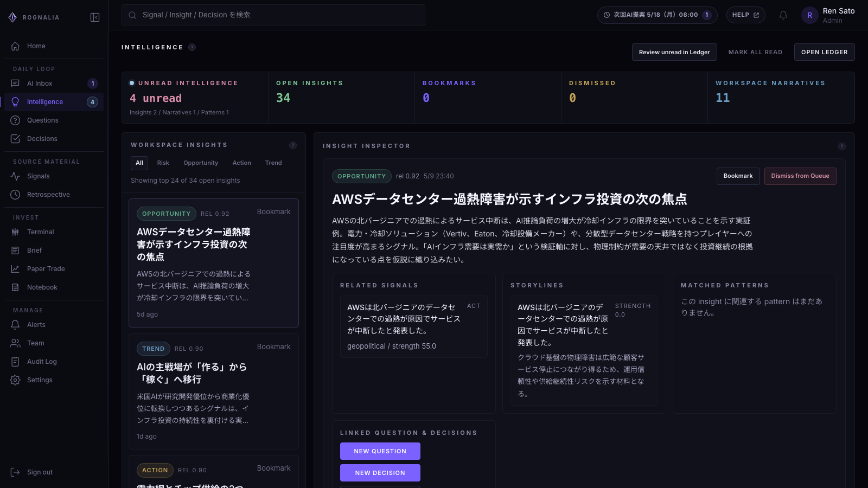868x488 pixels.
Task: Click the Ren Sato user name
Action: (x=839, y=11)
